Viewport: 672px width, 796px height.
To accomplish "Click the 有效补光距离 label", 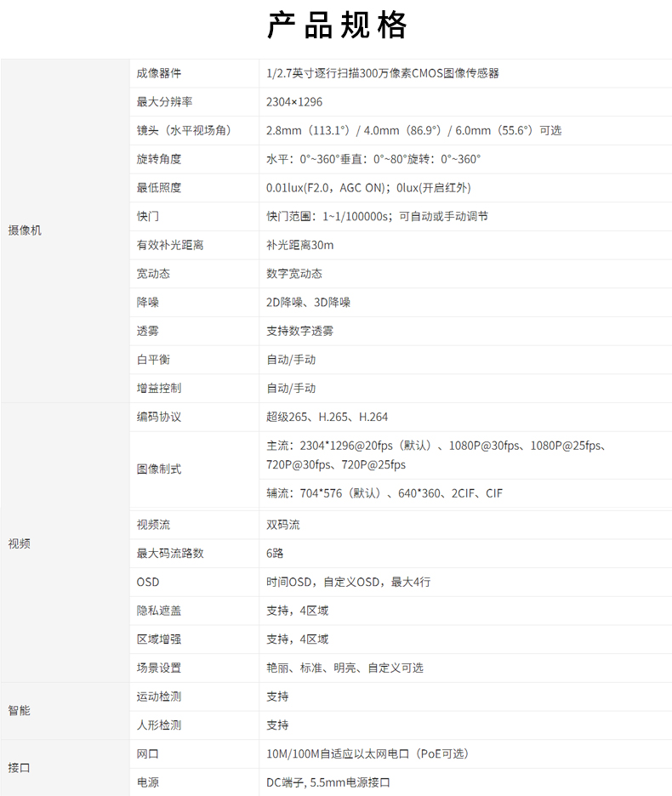I will [169, 245].
